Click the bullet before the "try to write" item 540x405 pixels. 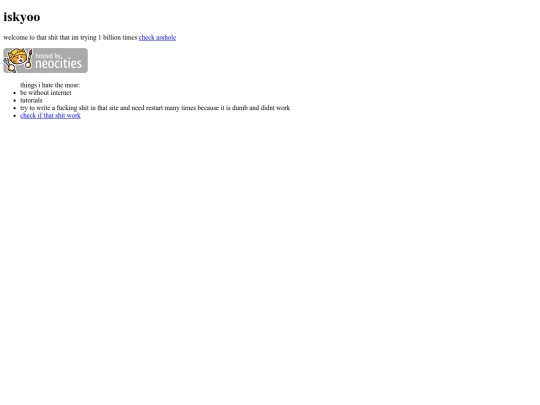(x=14, y=108)
